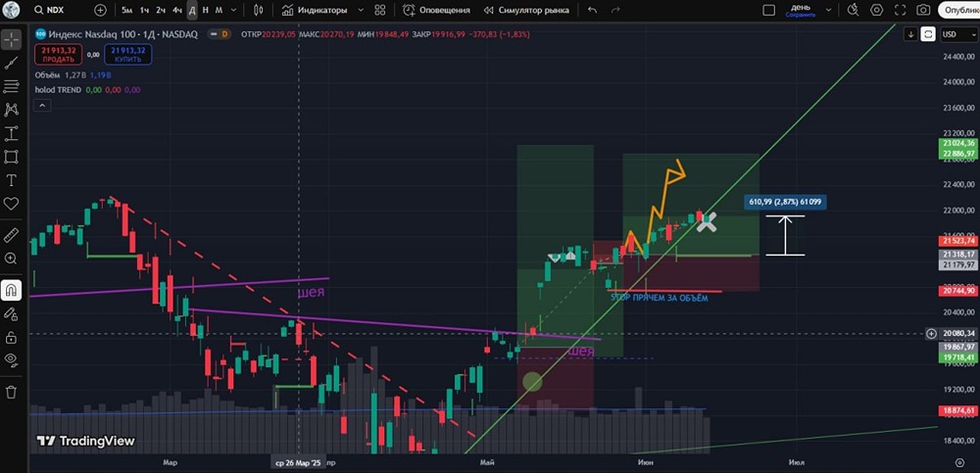The image size is (980, 473).
Task: Select the crosshair cursor tool
Action: [11, 39]
